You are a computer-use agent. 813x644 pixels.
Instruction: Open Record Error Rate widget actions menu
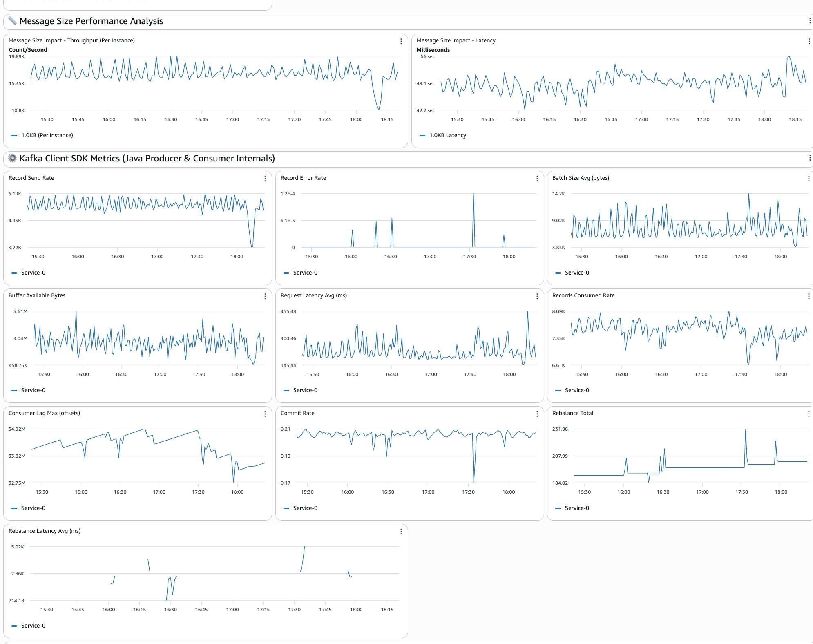tap(537, 179)
